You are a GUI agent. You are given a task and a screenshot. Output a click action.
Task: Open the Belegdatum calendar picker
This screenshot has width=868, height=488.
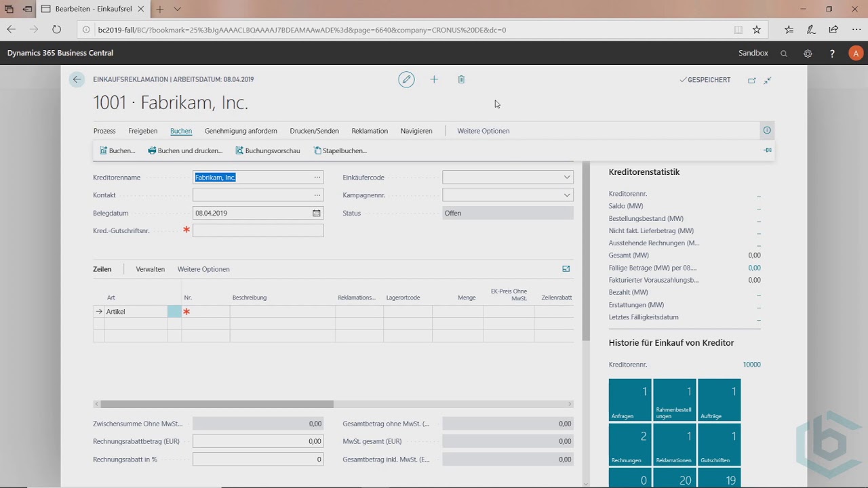316,213
